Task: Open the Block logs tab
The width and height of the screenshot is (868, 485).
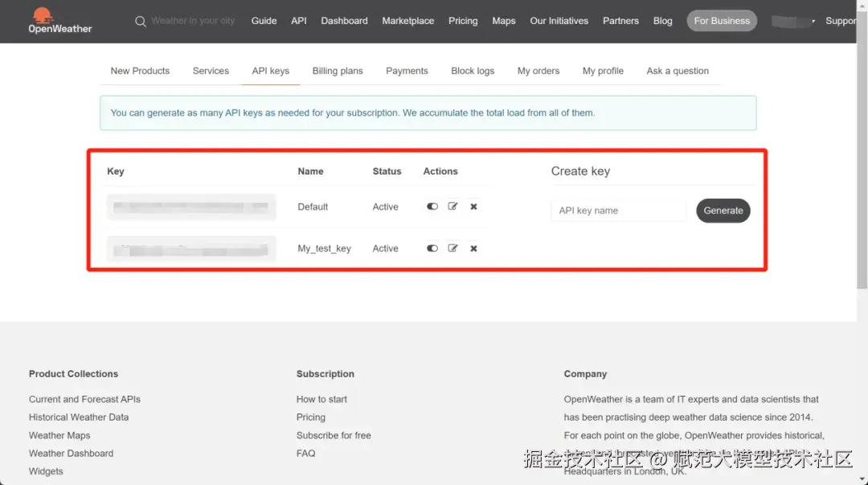Action: (x=473, y=71)
